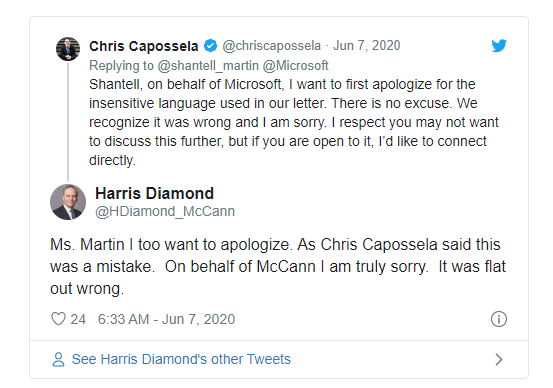Open the @Microsoft mention link
Viewport: 553px width, 388px height.
(296, 66)
